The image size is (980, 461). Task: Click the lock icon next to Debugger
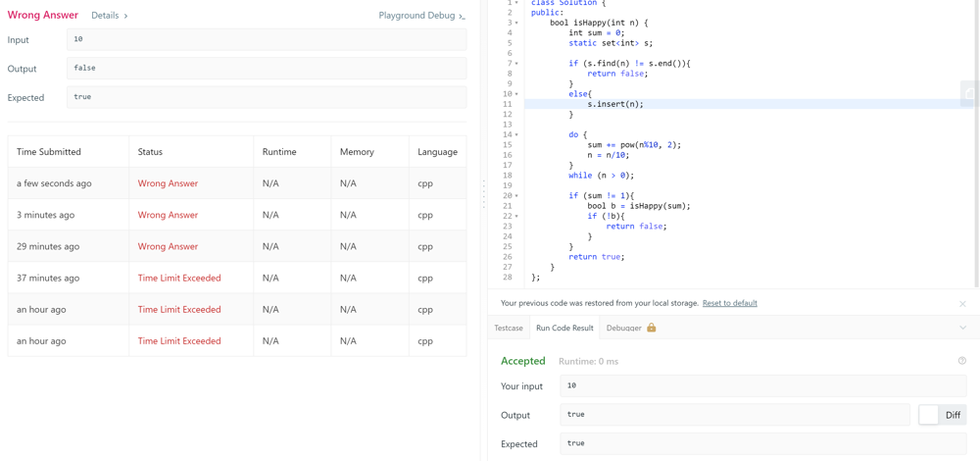[x=652, y=328]
